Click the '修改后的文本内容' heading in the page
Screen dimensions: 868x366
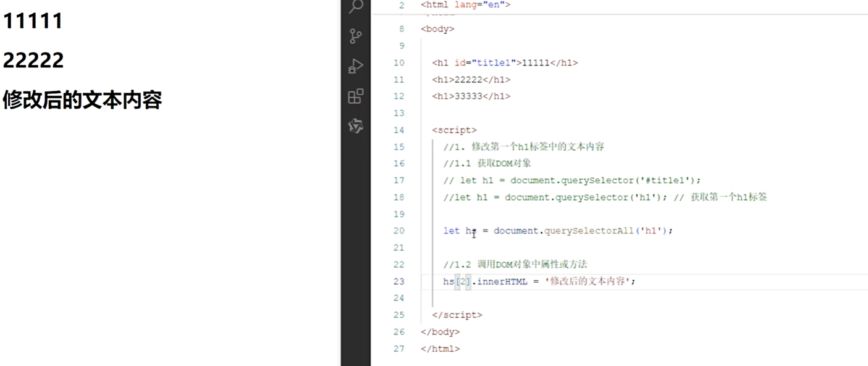(x=82, y=99)
